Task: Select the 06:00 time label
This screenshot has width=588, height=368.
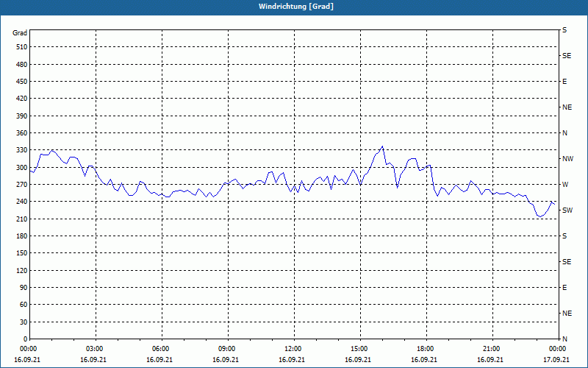Action: pos(160,349)
